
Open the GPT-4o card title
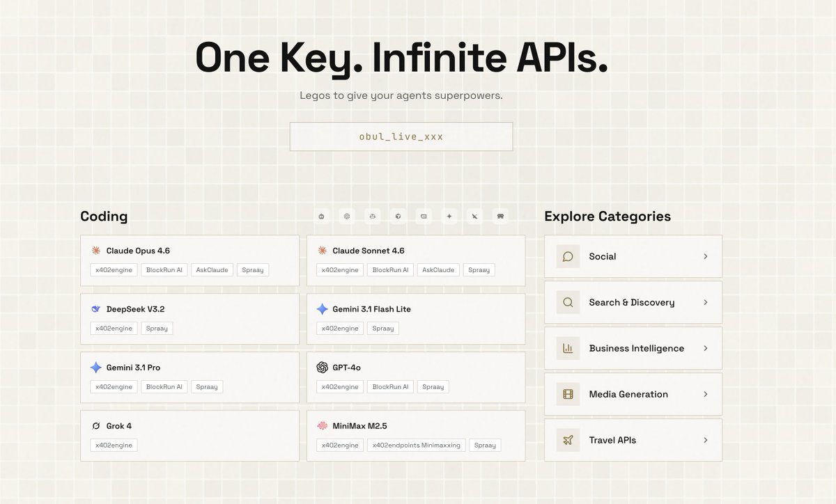(347, 368)
